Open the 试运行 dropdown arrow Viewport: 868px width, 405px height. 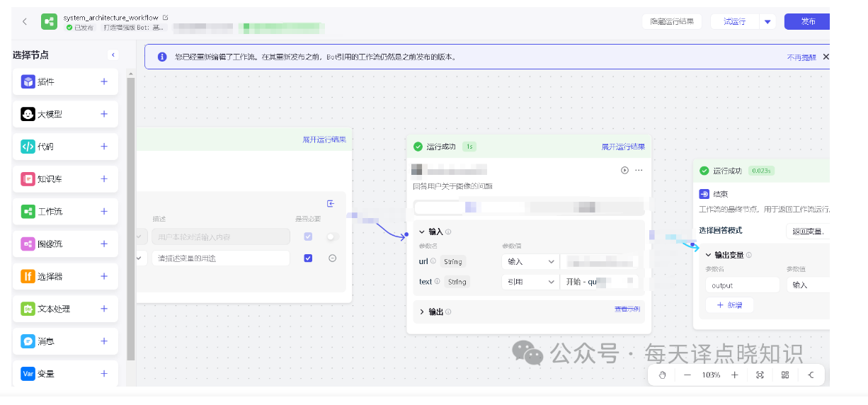click(768, 22)
